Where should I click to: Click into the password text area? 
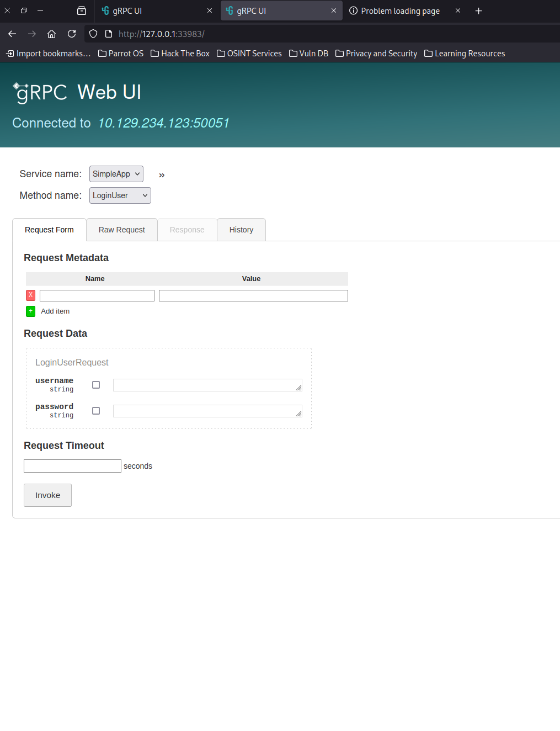[x=207, y=411]
